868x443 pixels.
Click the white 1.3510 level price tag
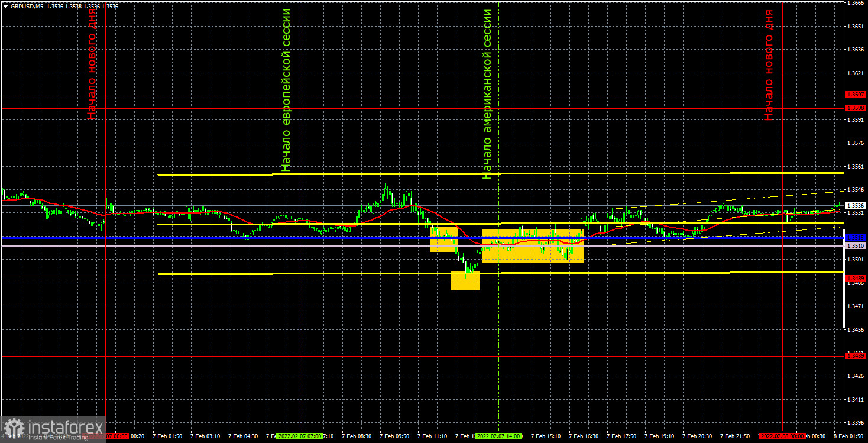[856, 245]
